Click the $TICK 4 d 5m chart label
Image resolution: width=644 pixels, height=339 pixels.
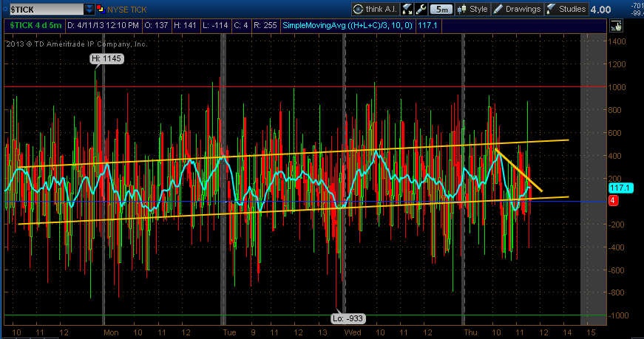click(x=35, y=25)
